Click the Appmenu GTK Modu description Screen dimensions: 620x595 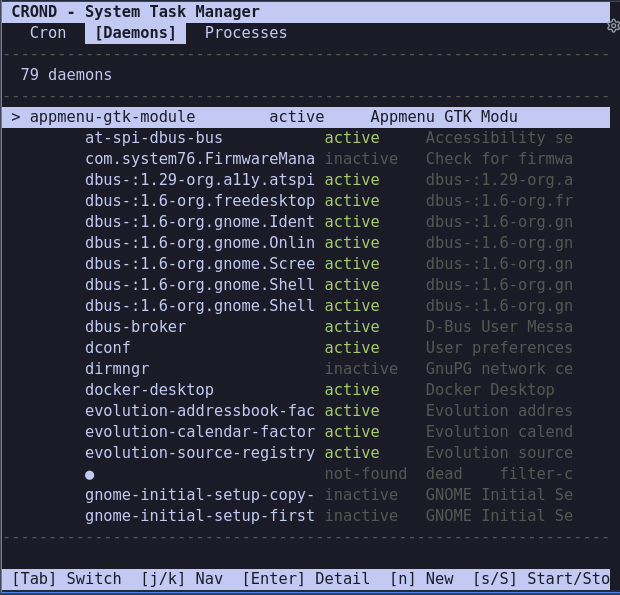coord(444,117)
